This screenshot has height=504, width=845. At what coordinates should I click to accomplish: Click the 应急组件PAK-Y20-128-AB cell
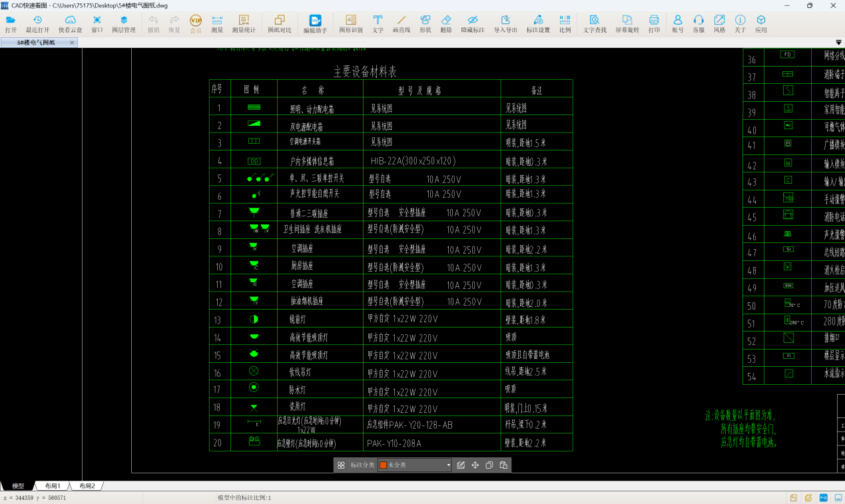[x=410, y=424]
